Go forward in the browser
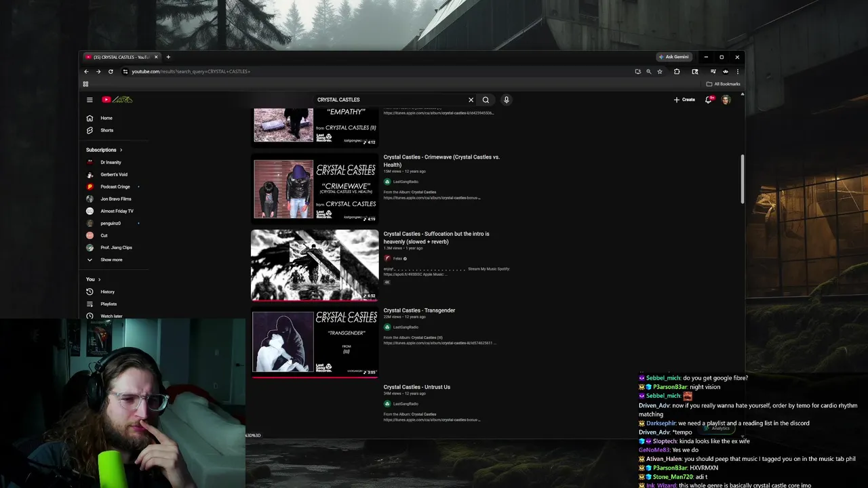This screenshot has width=868, height=488. tap(98, 71)
